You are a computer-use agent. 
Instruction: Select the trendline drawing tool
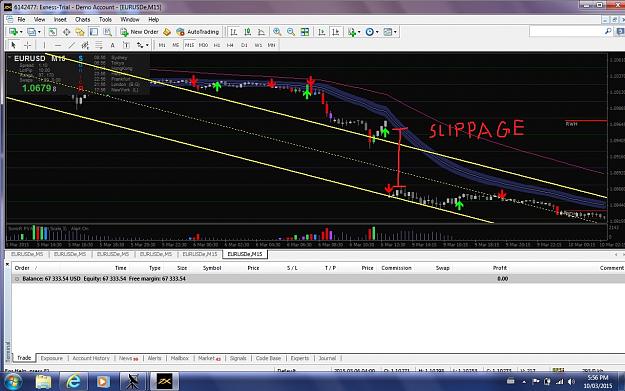[x=71, y=45]
